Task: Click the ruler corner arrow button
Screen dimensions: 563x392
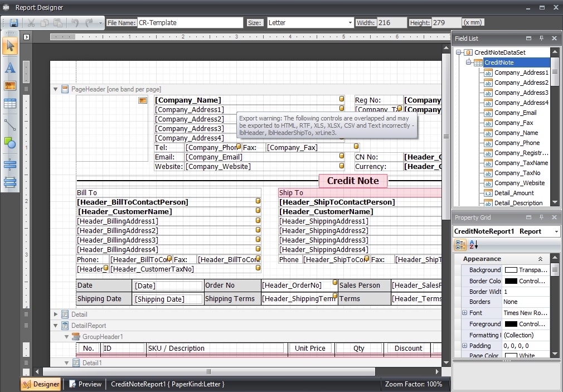Action: click(x=26, y=37)
